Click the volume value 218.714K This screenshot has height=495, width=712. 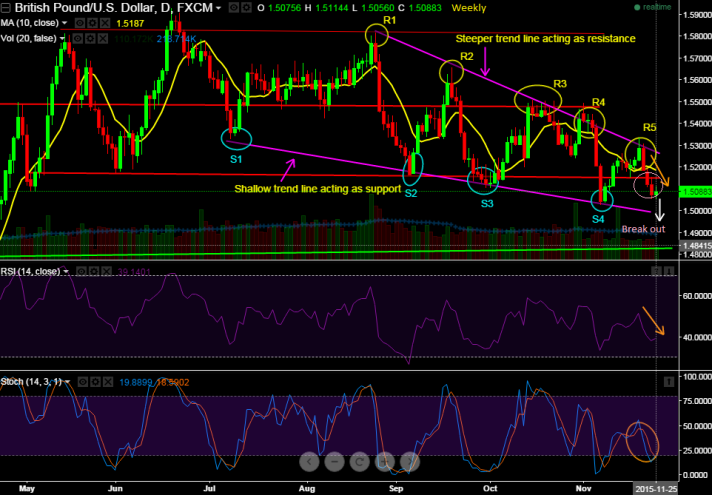tap(177, 39)
